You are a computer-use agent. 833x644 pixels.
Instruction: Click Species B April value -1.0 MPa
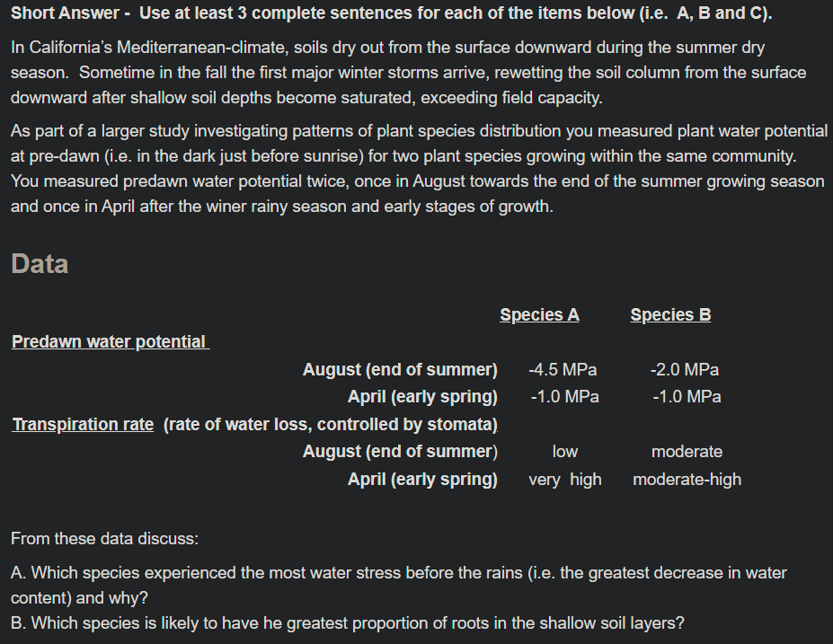687,397
